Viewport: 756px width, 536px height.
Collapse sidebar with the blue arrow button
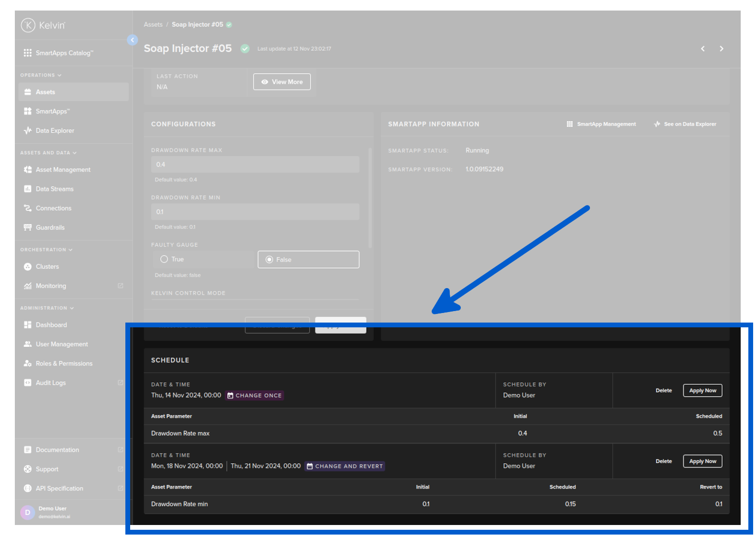[x=133, y=40]
